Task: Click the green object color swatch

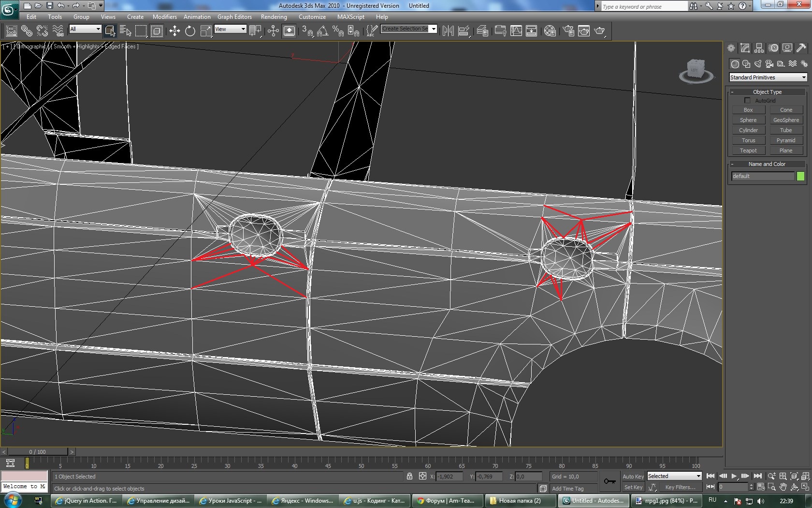Action: coord(800,176)
